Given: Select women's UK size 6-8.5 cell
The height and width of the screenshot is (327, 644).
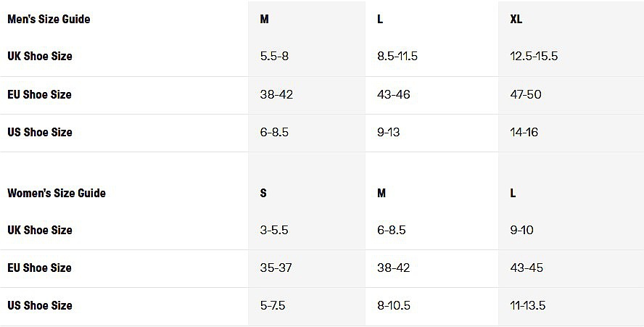Looking at the screenshot, I should [392, 230].
